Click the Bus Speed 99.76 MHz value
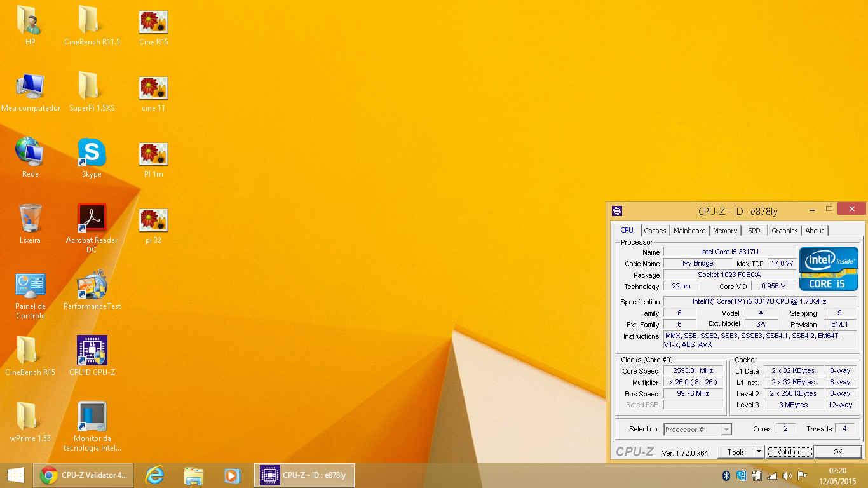 coord(694,394)
